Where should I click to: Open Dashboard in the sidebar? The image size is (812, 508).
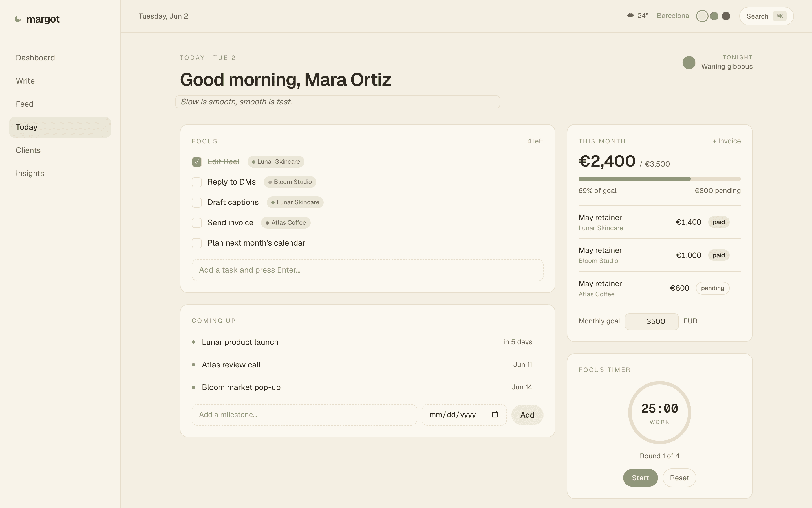pyautogui.click(x=60, y=58)
